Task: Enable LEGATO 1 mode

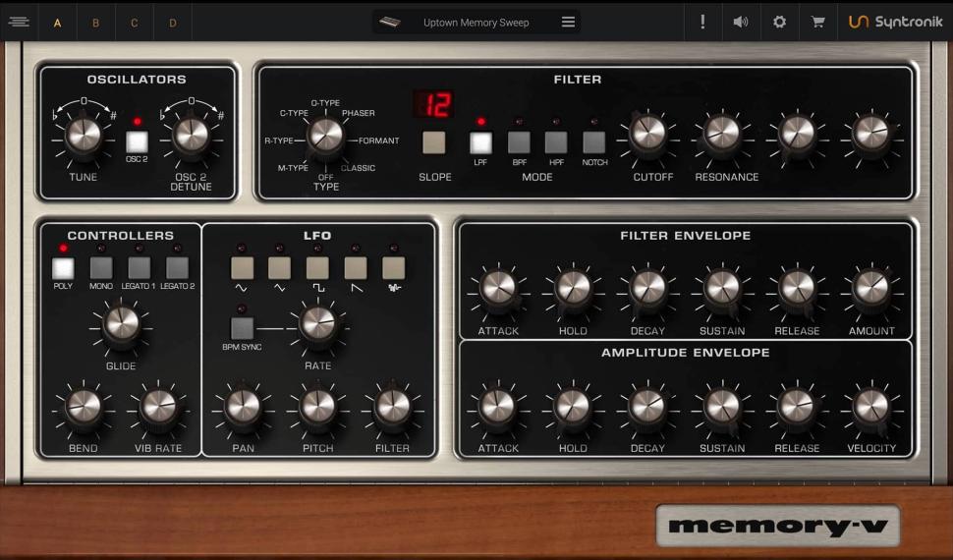Action: 140,268
